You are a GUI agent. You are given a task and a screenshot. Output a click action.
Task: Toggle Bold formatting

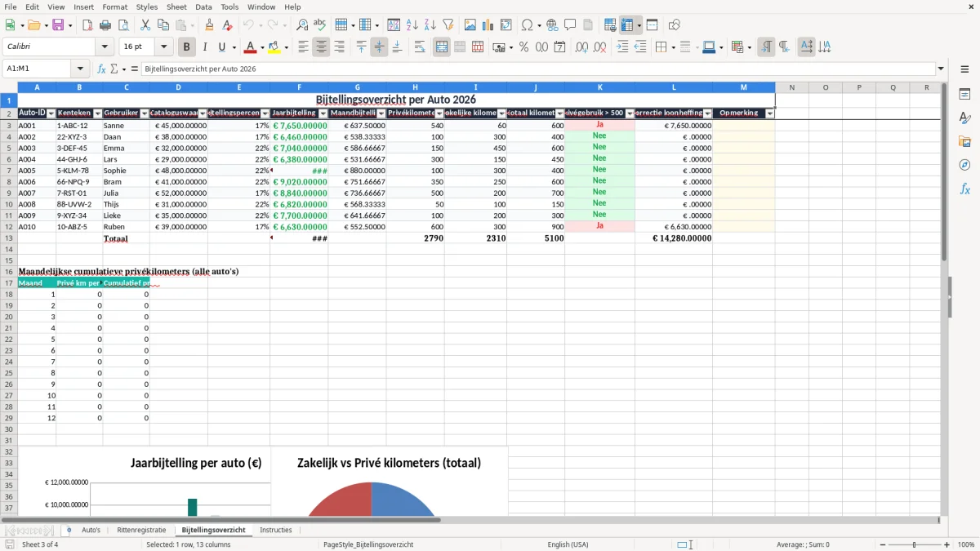click(x=187, y=47)
